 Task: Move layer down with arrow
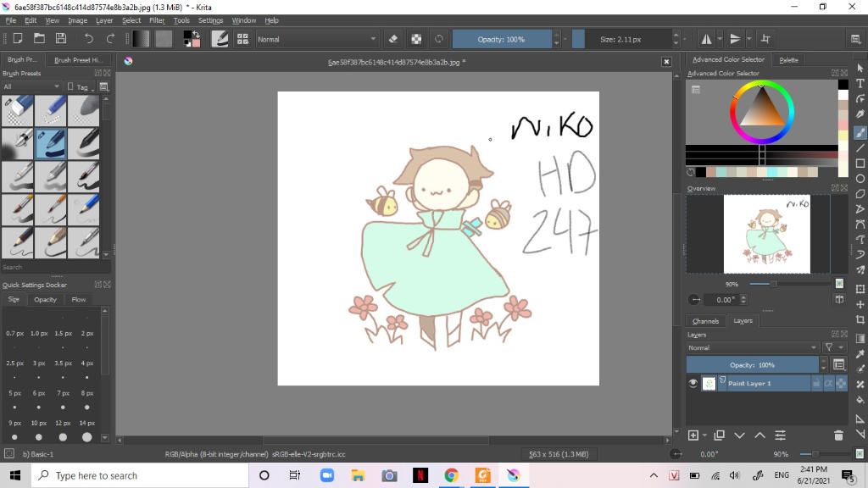(x=739, y=435)
